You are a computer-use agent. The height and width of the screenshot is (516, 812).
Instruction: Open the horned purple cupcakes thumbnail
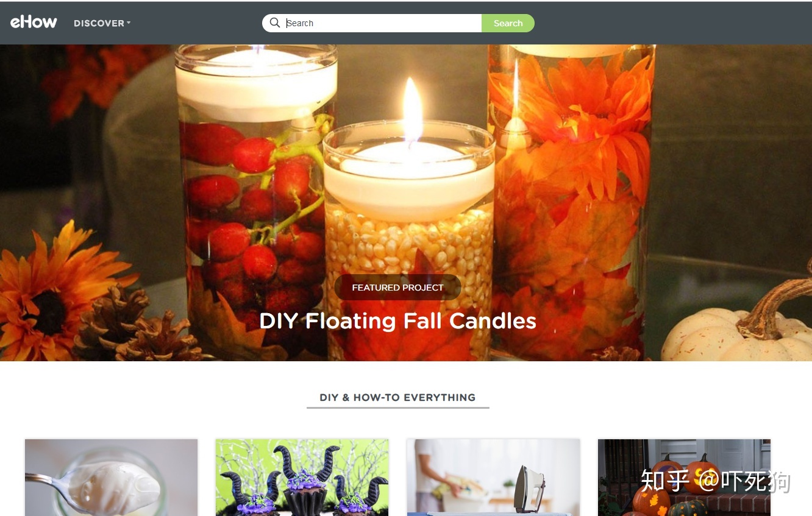[302, 478]
